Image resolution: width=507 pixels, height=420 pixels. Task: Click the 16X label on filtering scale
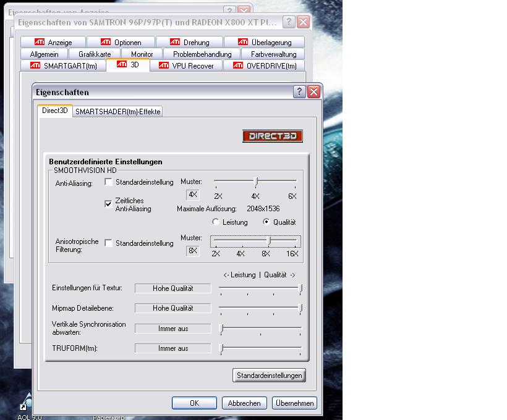(x=292, y=254)
